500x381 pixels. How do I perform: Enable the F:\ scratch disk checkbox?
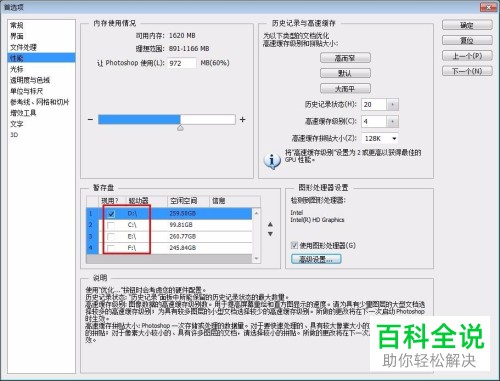[111, 248]
